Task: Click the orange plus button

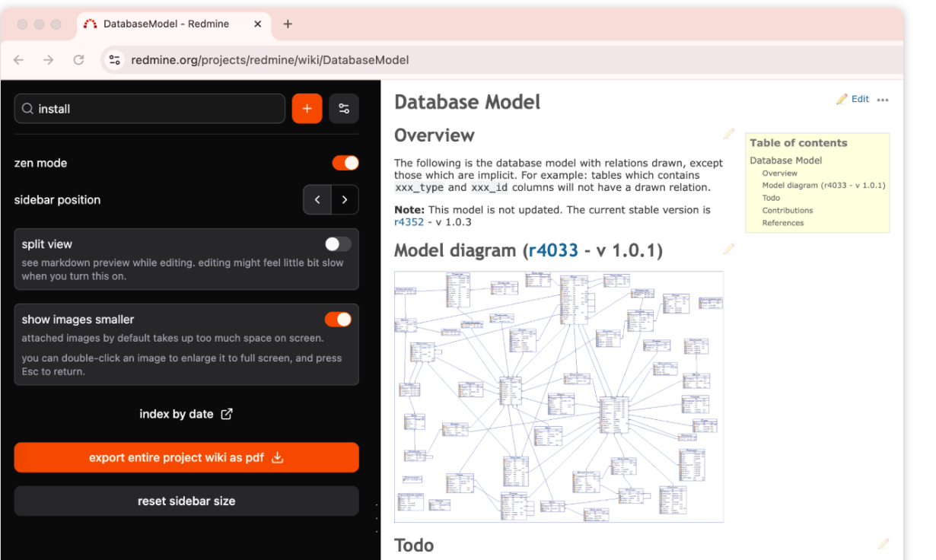Action: (307, 109)
